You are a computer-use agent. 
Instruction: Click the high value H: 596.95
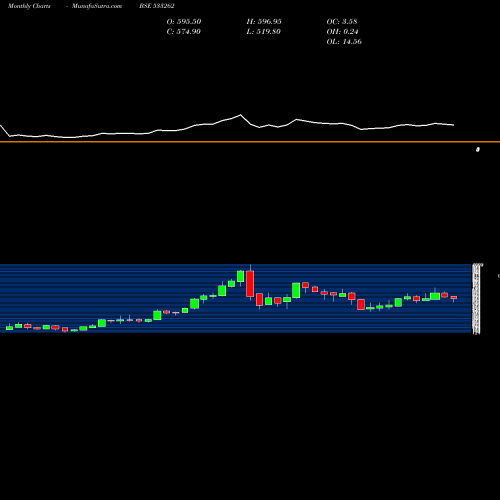click(264, 21)
